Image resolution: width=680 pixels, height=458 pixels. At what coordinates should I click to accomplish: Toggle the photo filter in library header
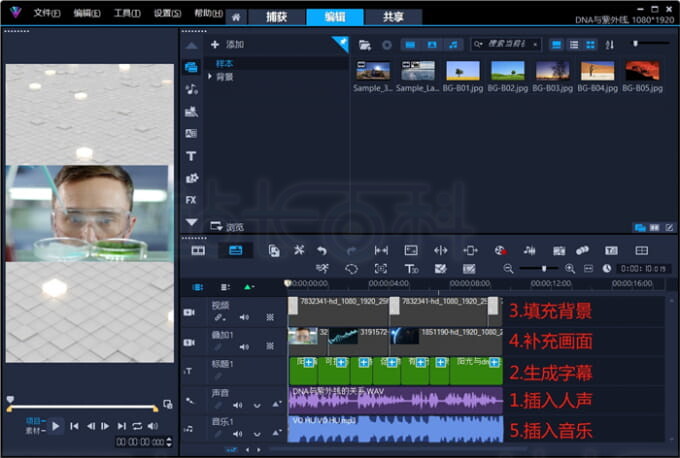click(x=431, y=45)
